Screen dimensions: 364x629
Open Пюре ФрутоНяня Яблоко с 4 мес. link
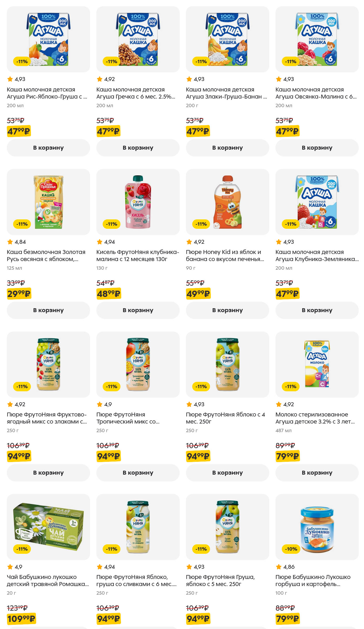(x=225, y=418)
